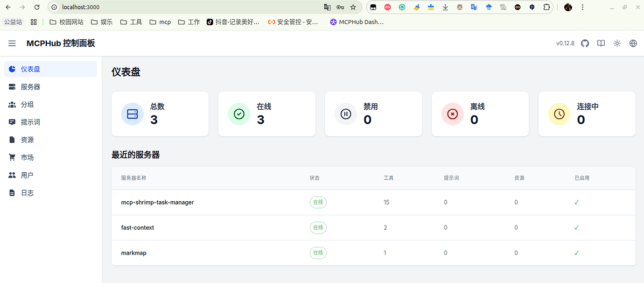This screenshot has height=283, width=644.
Task: Click the red 离线 cross circle icon
Action: (x=453, y=114)
